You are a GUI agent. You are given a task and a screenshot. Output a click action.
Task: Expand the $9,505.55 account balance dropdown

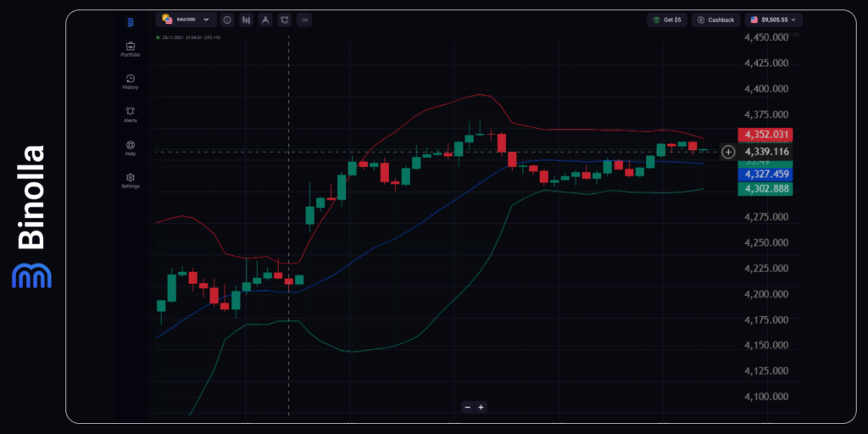pyautogui.click(x=773, y=20)
